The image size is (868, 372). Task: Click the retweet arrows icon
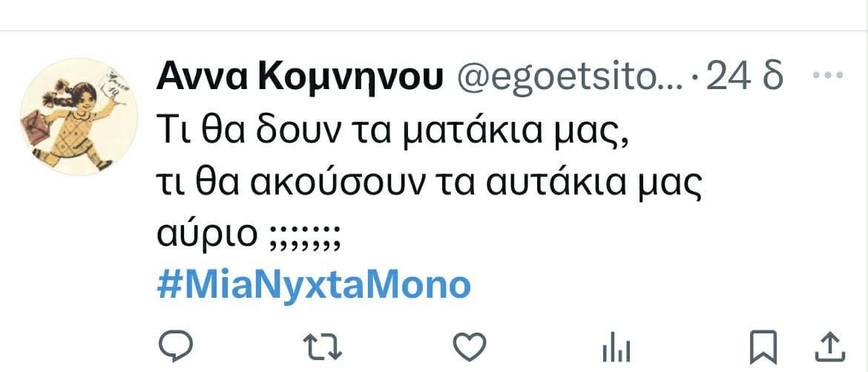click(323, 347)
